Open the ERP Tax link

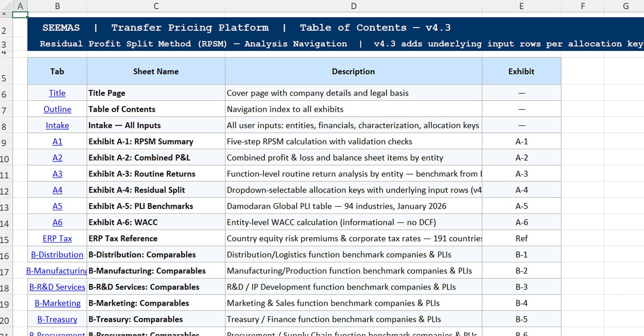(57, 238)
